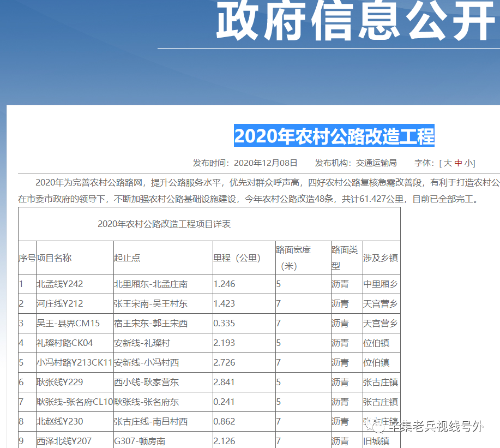Click the table caption 2020年农村公路改造工程项目详表

click(164, 224)
